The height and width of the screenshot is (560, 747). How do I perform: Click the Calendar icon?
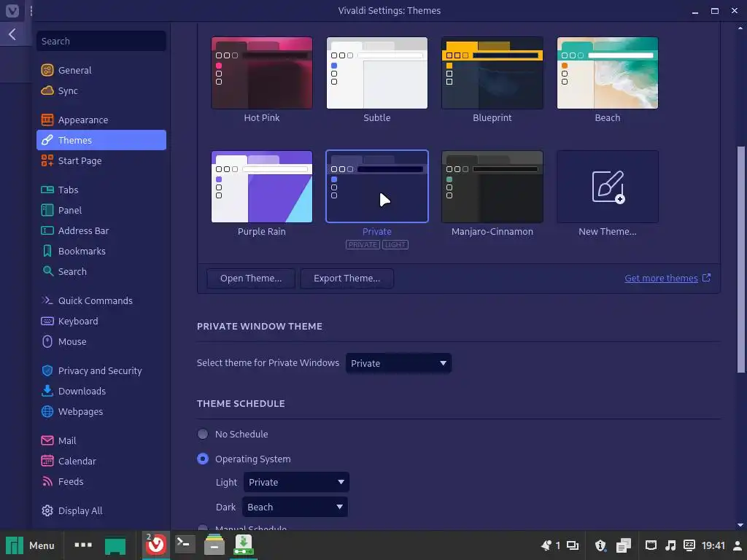[47, 462]
